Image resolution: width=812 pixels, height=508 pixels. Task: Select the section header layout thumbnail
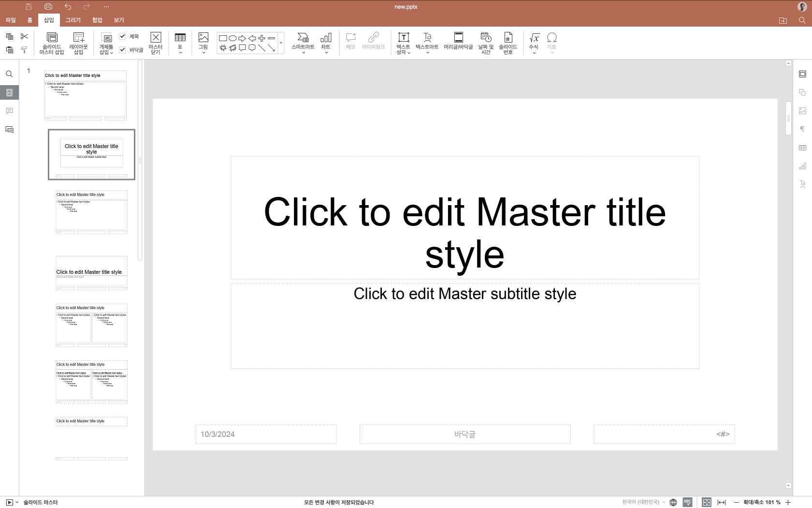point(91,273)
